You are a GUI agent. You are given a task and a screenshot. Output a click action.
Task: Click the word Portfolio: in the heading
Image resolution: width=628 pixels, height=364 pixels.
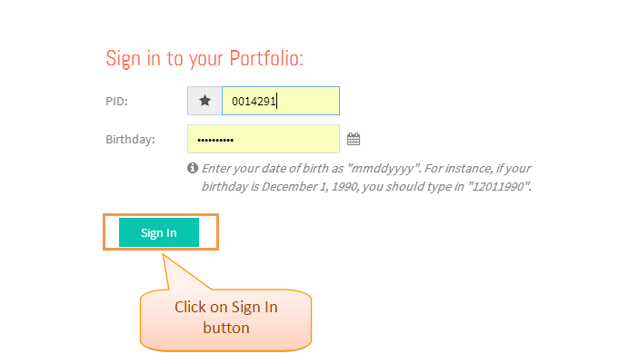pos(266,58)
